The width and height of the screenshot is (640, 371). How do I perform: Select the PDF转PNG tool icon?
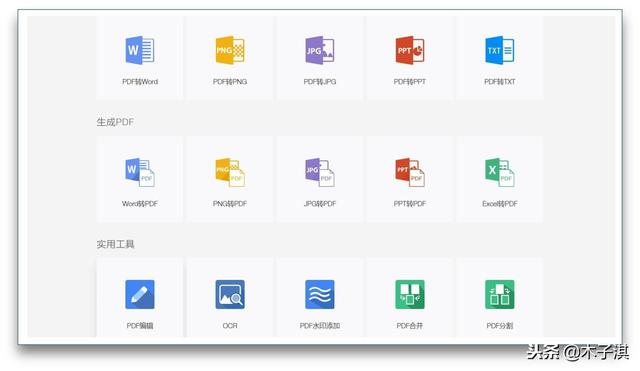[230, 50]
